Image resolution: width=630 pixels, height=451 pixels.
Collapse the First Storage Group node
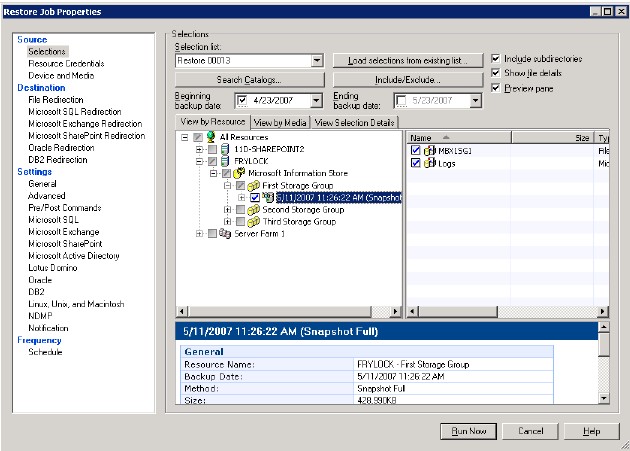point(227,186)
